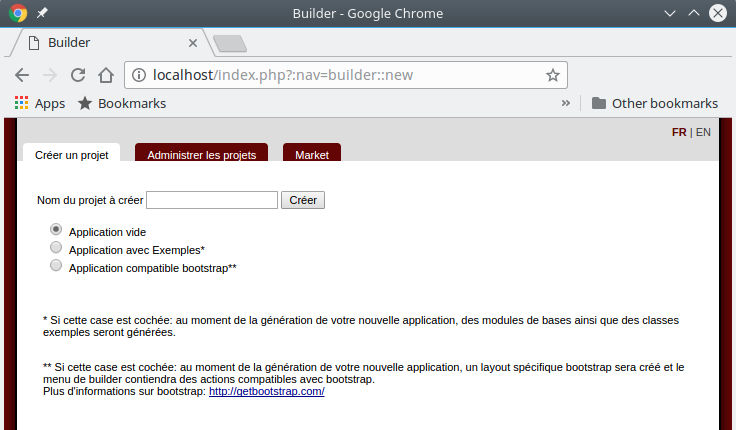
Task: Select the Application vide option
Action: pyautogui.click(x=56, y=230)
